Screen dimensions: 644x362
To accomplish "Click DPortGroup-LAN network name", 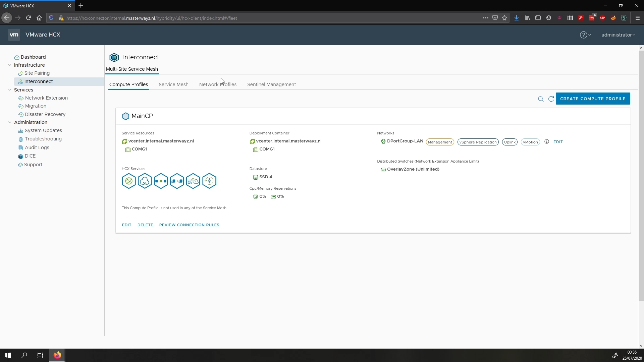I will tap(405, 141).
